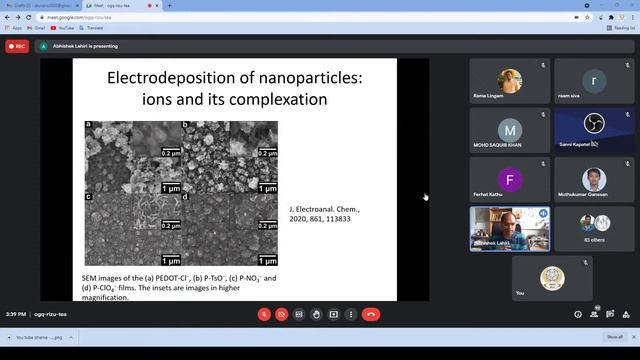Open the Reading list
Screen dimensions: 640x360
[x=621, y=28]
